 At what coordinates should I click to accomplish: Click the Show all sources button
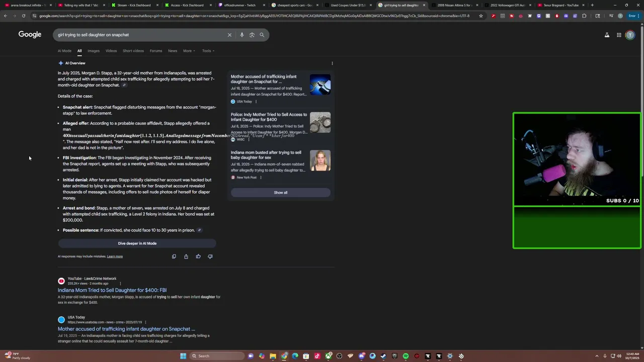(x=281, y=193)
